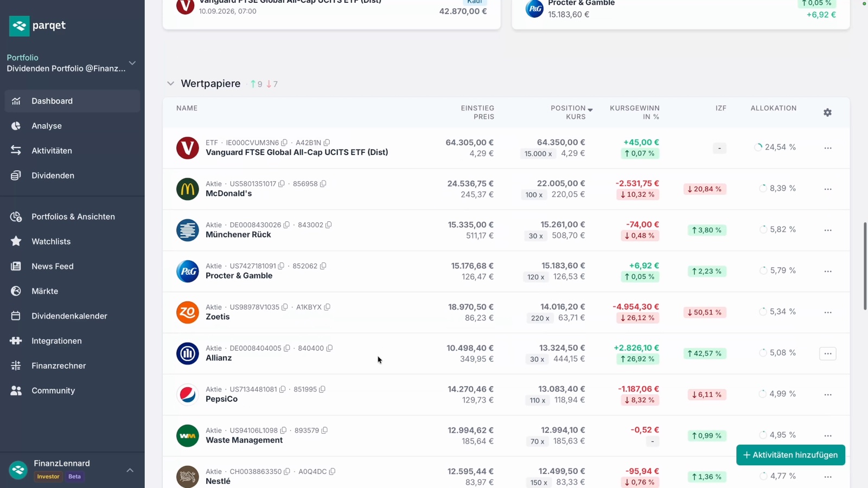Copy Procter & Gamble ISIN US7427181091
868x488 pixels.
click(x=281, y=266)
